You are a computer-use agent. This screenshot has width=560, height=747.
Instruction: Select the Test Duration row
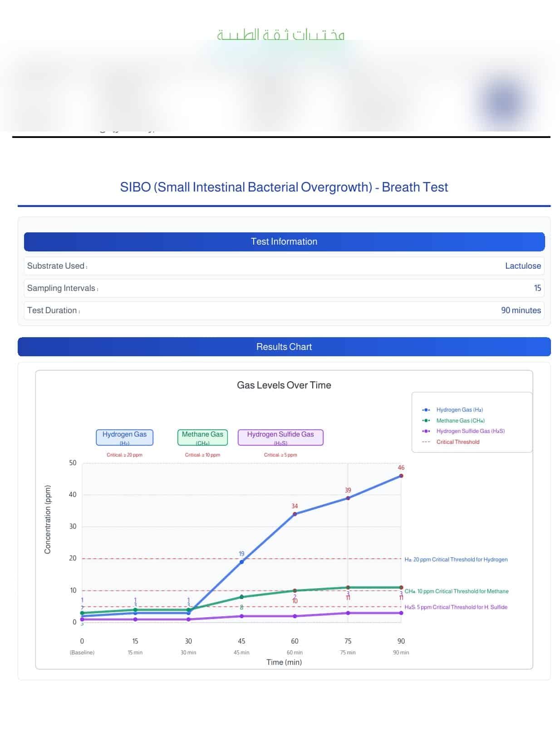click(x=284, y=310)
